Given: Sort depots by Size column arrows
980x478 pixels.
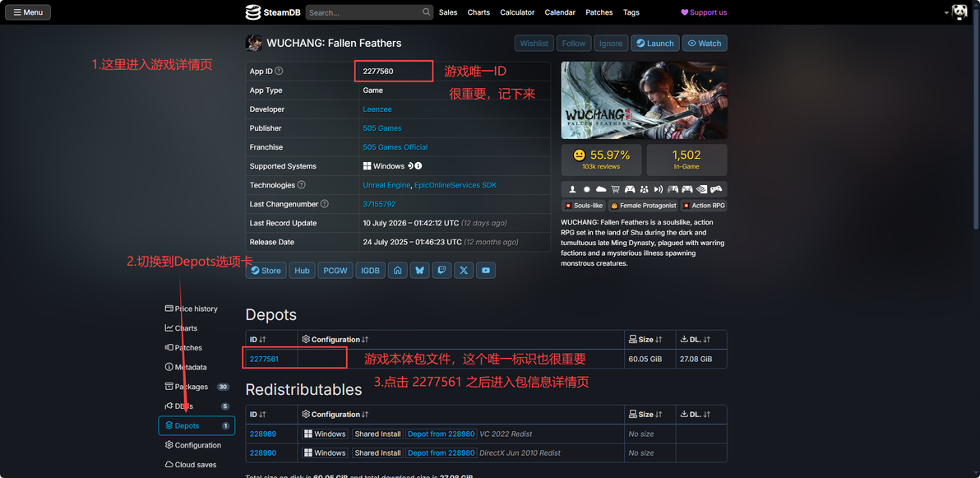Looking at the screenshot, I should tap(659, 340).
